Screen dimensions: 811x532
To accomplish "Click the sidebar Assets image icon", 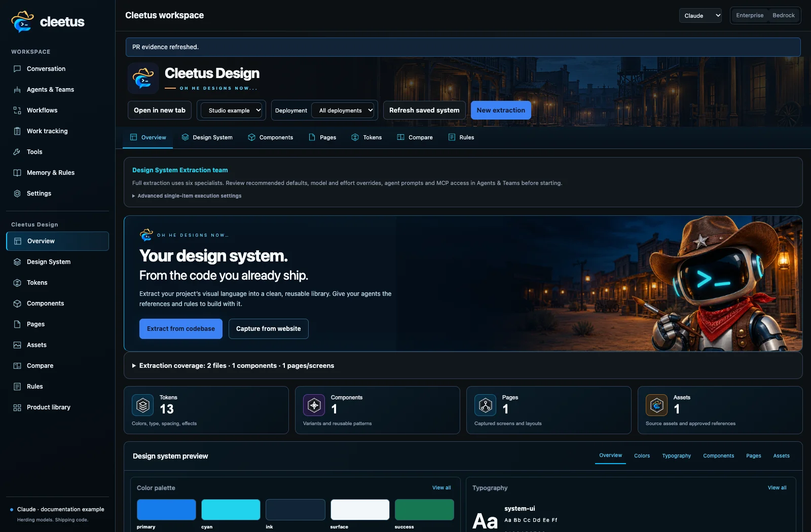I will (17, 345).
